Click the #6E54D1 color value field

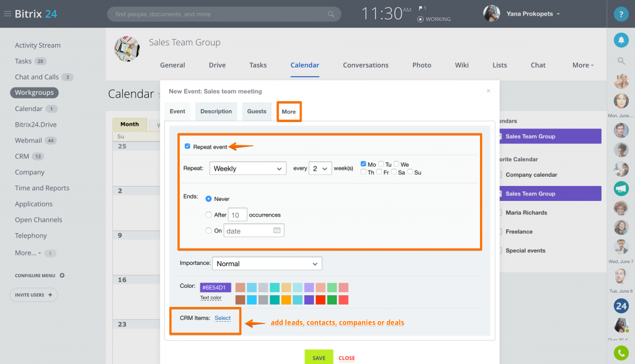(215, 288)
